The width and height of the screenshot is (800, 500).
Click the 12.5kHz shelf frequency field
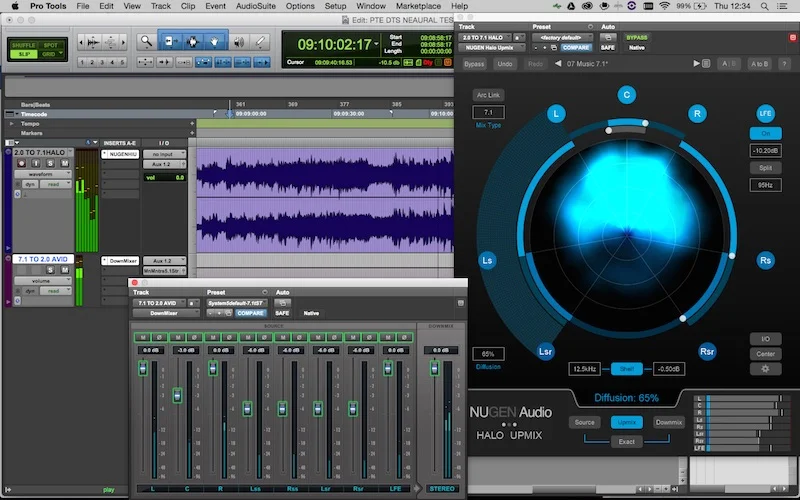[584, 369]
